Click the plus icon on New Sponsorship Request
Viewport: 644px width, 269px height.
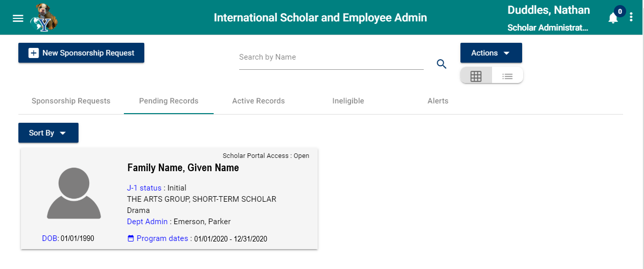(x=34, y=53)
